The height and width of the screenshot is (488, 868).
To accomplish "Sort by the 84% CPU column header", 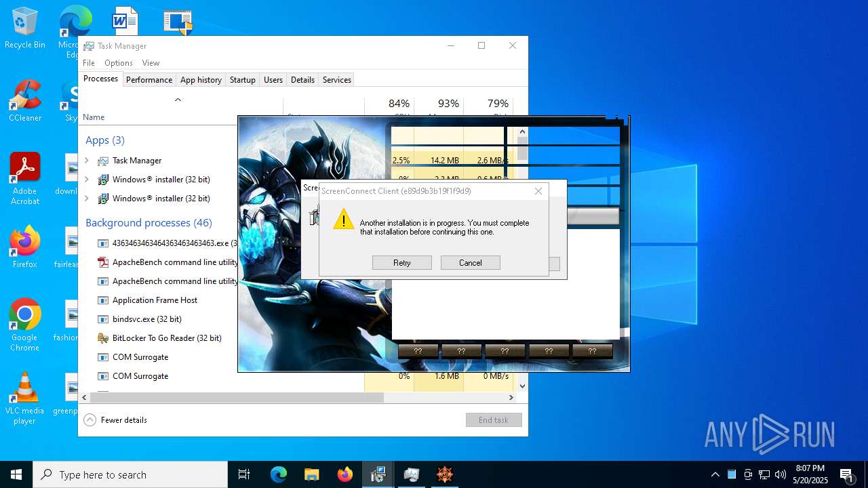I will tap(399, 104).
